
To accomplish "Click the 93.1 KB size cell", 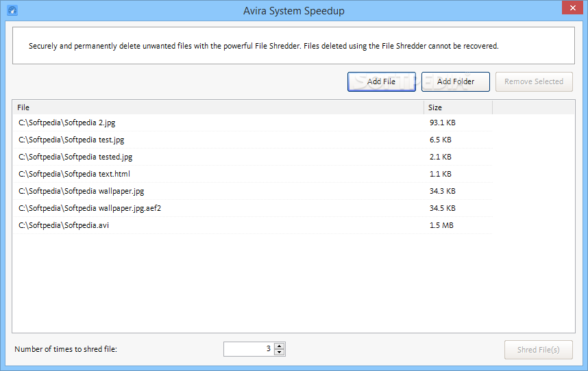I will pyautogui.click(x=443, y=123).
